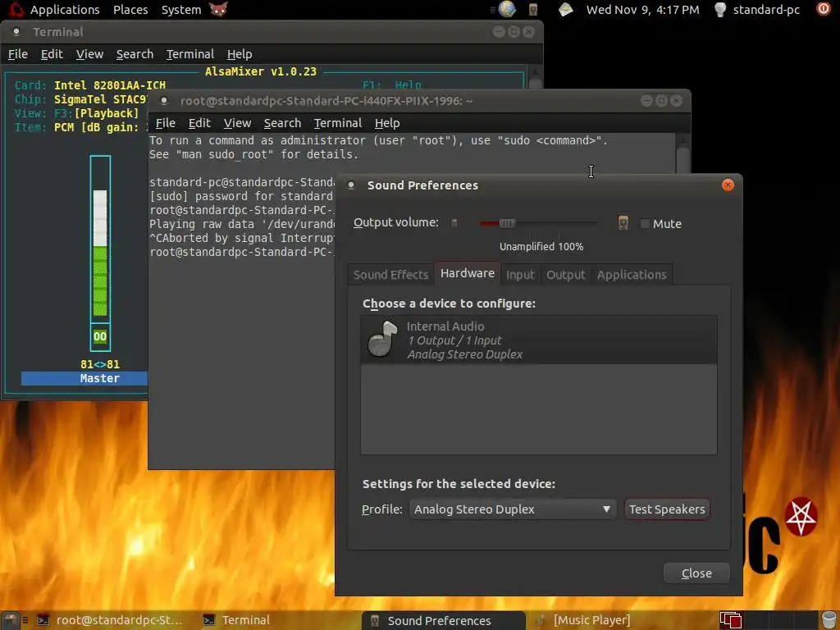Viewport: 840px width, 630px height.
Task: Click the OO mute indicator in AlsaMixer
Action: [x=100, y=337]
